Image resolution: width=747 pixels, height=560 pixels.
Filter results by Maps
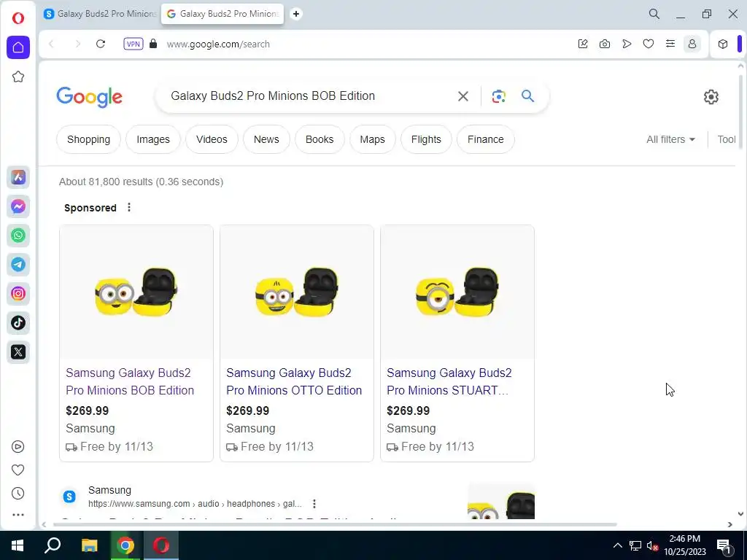coord(373,139)
